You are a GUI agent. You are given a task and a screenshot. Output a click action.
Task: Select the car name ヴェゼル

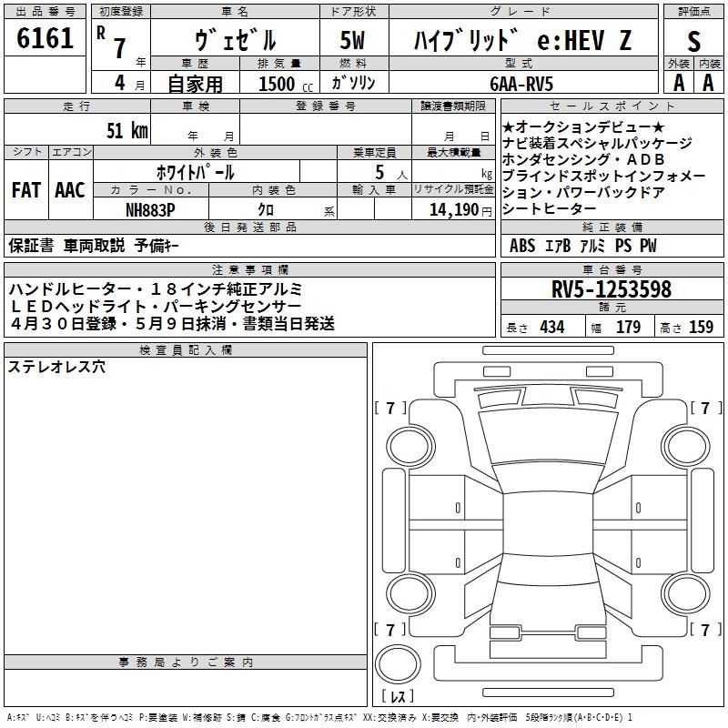236,40
